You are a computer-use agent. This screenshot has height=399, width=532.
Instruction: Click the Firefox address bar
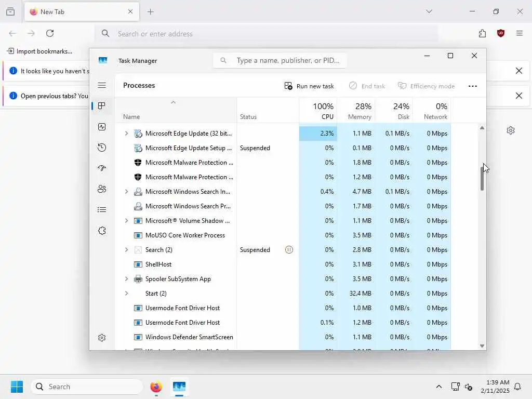pyautogui.click(x=267, y=34)
